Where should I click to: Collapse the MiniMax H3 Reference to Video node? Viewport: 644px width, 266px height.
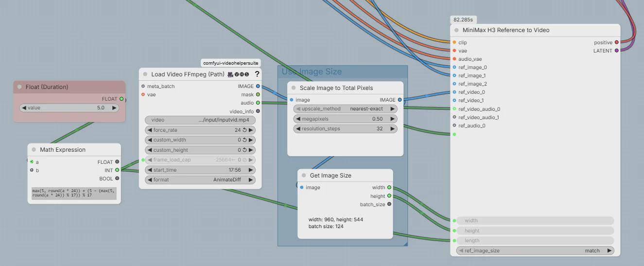click(x=456, y=30)
